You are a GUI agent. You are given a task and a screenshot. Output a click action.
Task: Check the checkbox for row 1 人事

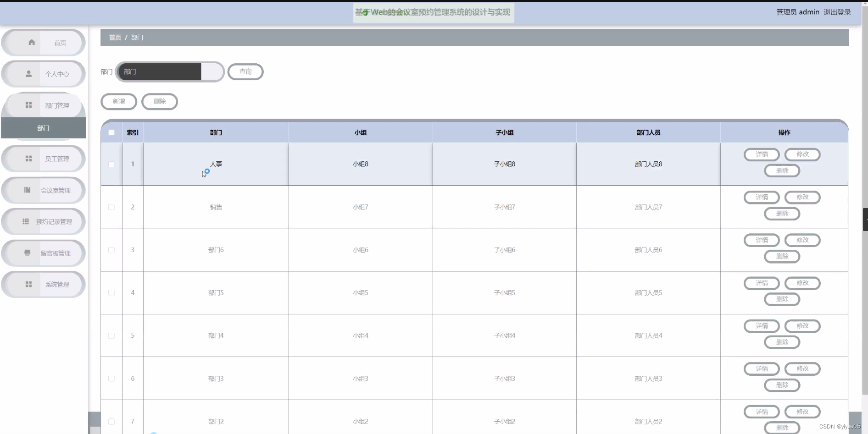tap(111, 164)
